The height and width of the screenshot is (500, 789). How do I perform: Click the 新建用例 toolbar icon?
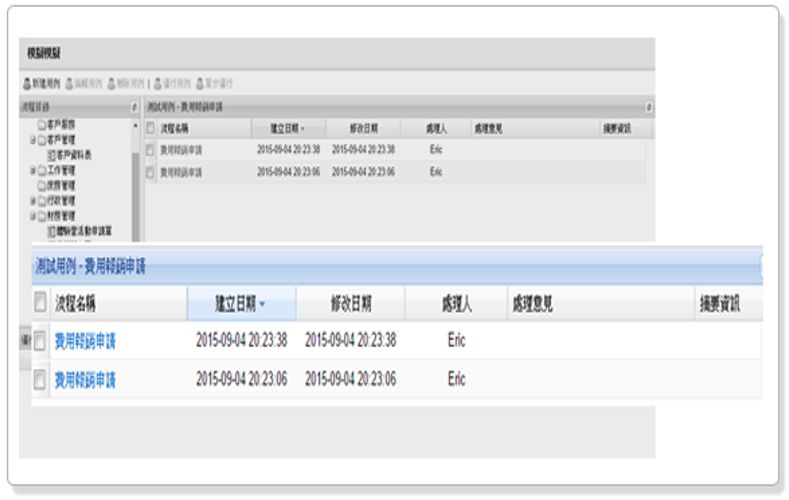click(x=27, y=83)
